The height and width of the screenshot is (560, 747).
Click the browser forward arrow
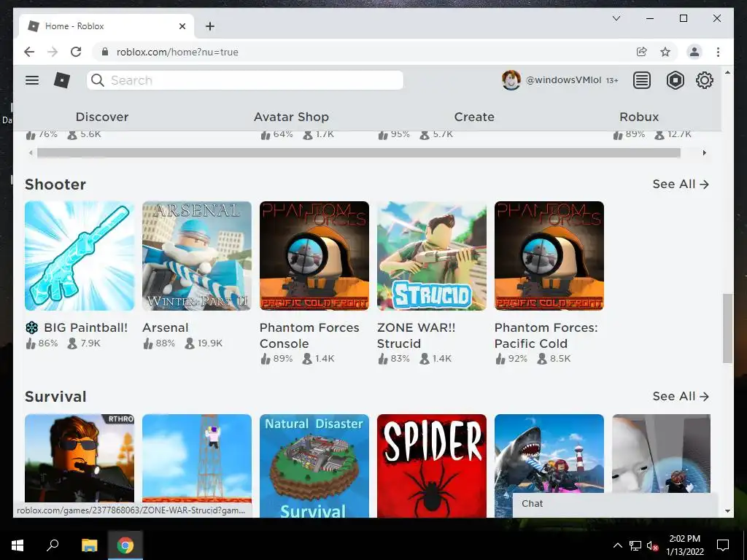pos(53,52)
